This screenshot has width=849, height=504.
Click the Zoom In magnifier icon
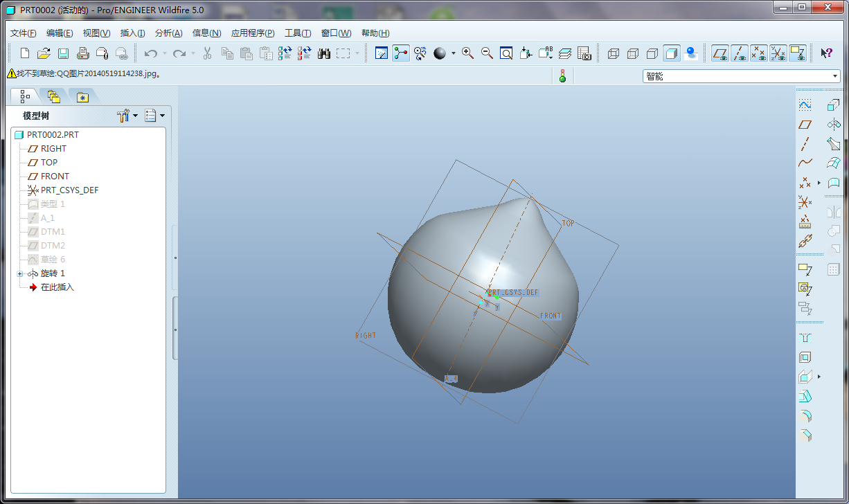pyautogui.click(x=467, y=53)
